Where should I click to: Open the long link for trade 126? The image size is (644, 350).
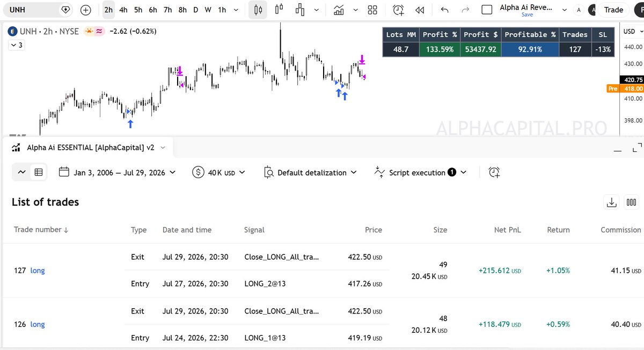(38, 324)
